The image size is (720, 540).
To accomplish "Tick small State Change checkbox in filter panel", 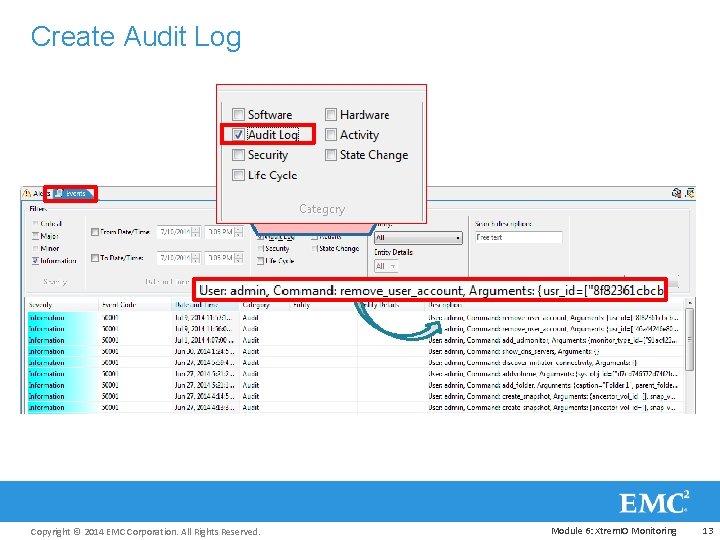I will 315,248.
